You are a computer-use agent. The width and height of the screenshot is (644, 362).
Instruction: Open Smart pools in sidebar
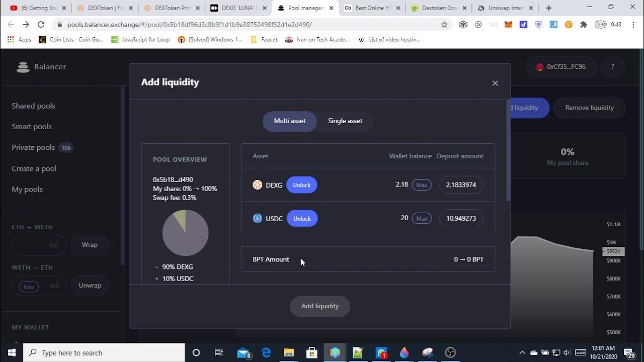click(x=32, y=127)
